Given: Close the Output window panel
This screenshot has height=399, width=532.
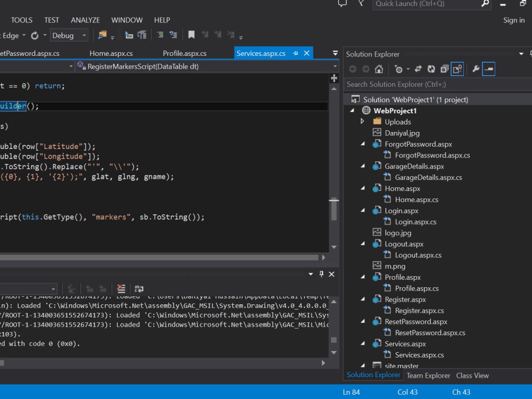Looking at the screenshot, I should pos(331,274).
